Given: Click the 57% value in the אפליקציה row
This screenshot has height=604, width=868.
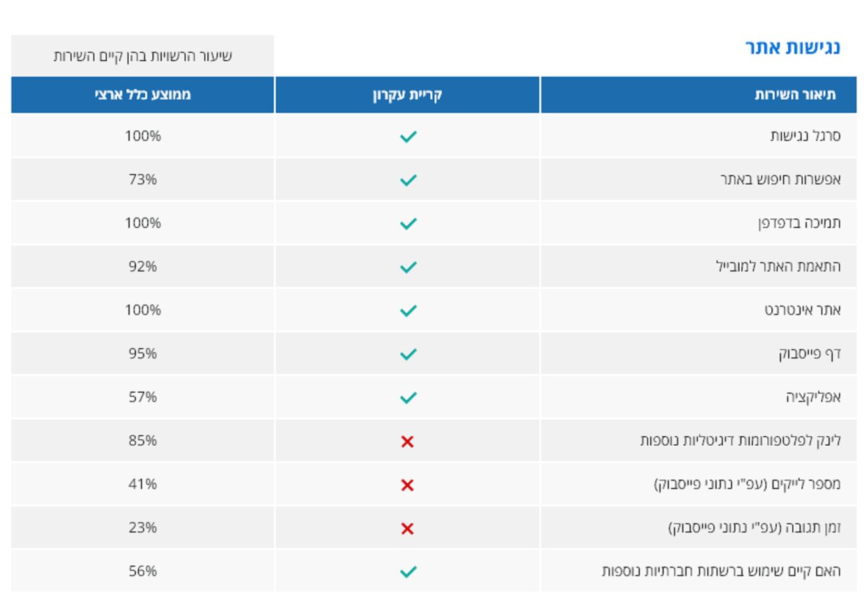Looking at the screenshot, I should 143,397.
